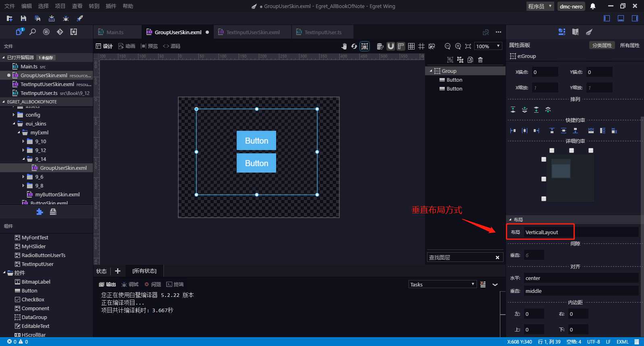Click the refresh design view icon
Screen dimensions: 644x346
coord(354,46)
